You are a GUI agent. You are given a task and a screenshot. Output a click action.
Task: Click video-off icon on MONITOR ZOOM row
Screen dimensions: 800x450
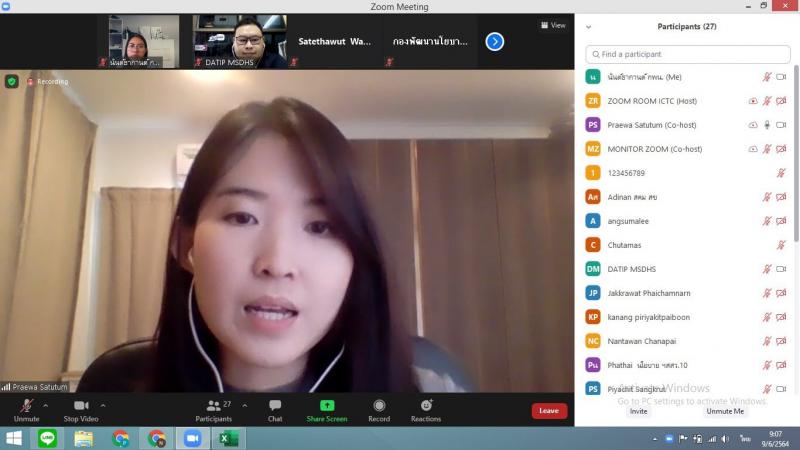click(781, 149)
